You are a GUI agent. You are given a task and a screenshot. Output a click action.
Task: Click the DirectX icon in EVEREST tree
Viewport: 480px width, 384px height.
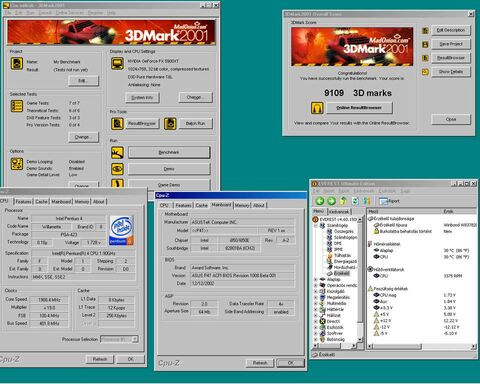[322, 321]
